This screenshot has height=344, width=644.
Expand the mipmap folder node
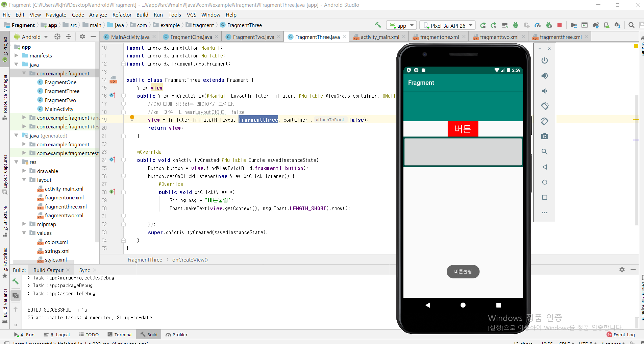[24, 224]
